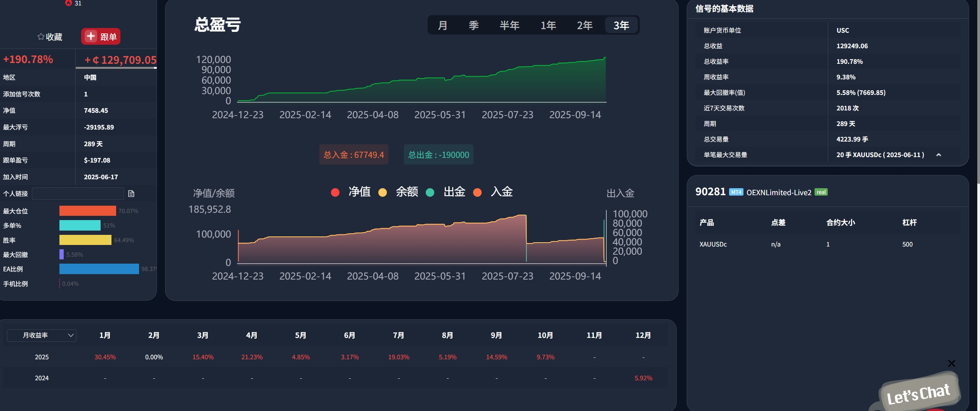Screen dimensions: 980x411
Task: Click the 2024 year row label
Action: click(42, 378)
